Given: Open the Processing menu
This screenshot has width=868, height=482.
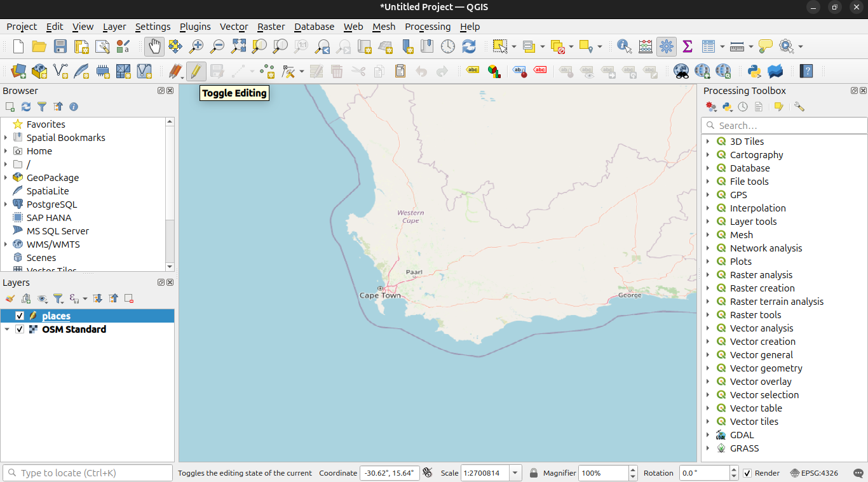Looking at the screenshot, I should pos(427,27).
